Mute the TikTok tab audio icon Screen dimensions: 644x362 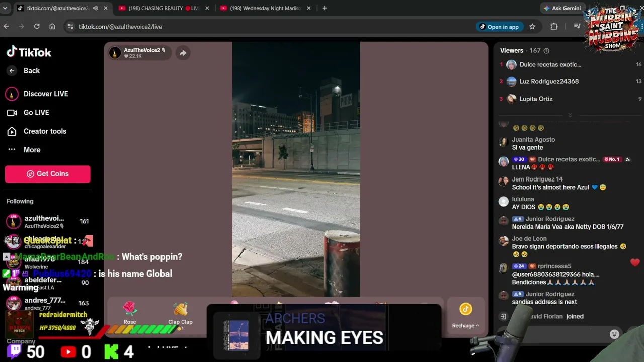pos(95,8)
